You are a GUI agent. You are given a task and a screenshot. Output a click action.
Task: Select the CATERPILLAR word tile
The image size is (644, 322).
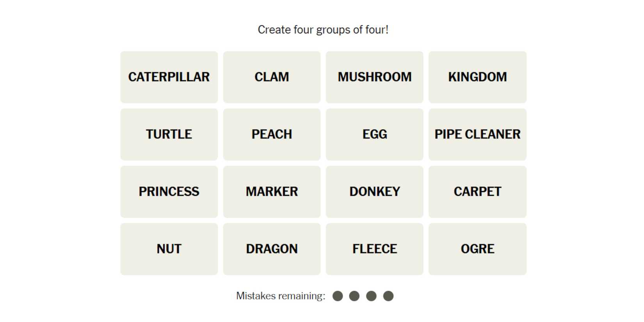pos(169,77)
